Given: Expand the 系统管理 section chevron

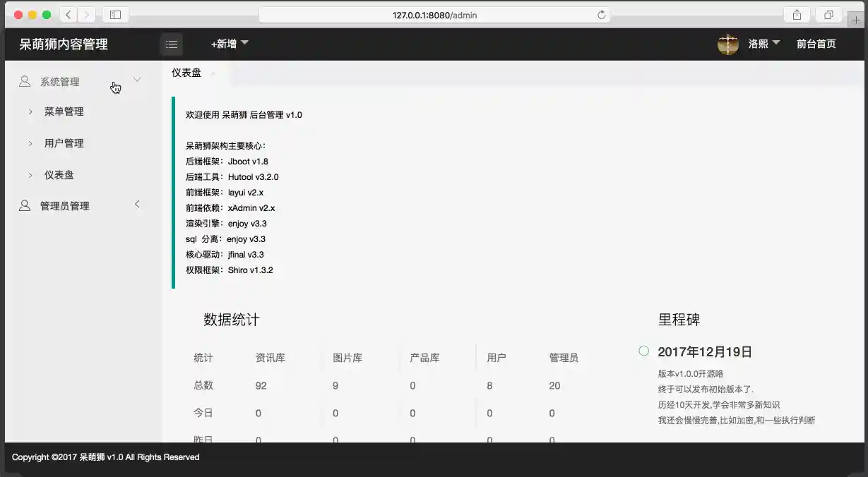Looking at the screenshot, I should (137, 80).
